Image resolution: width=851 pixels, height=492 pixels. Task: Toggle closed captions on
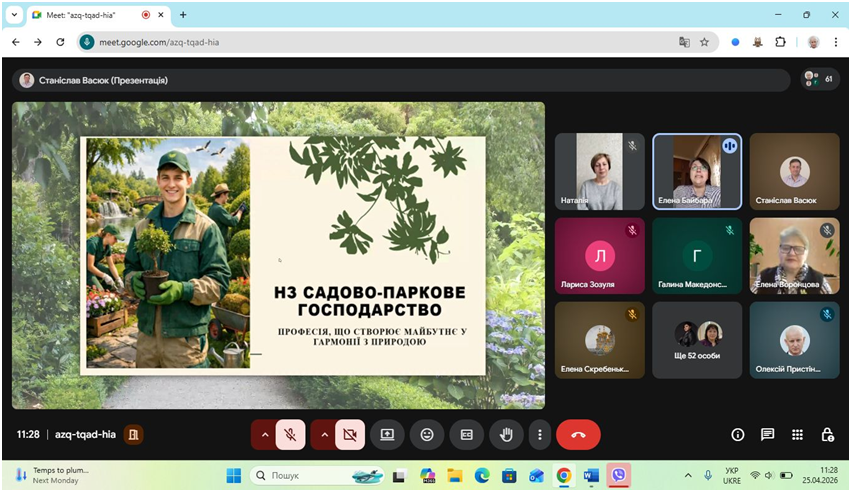tap(465, 435)
